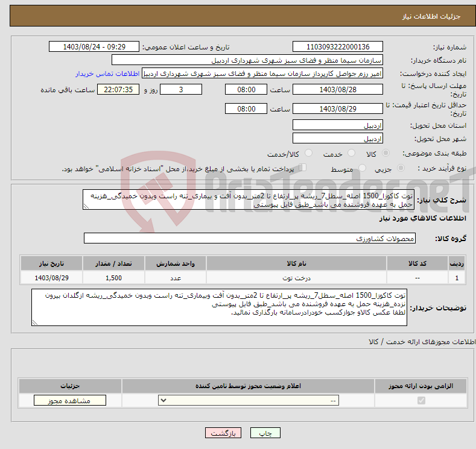Click the buyer notes text area
476x449 pixels.
[219, 307]
